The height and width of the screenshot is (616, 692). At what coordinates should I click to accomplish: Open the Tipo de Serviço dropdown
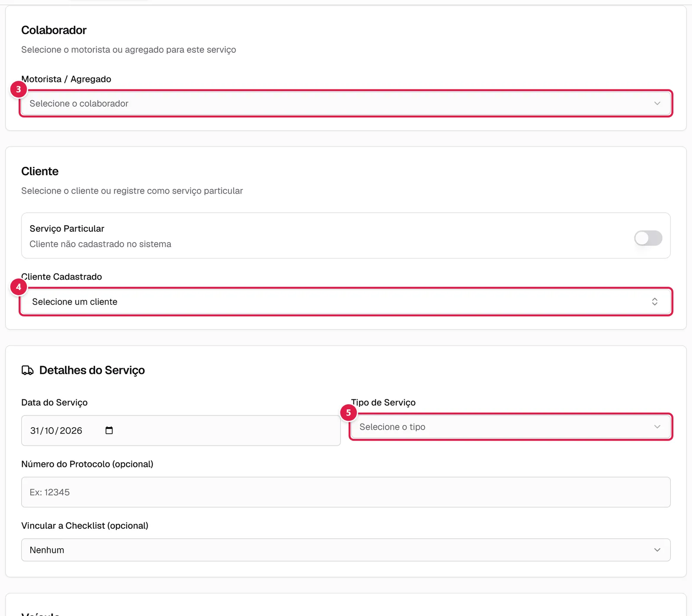(x=511, y=427)
